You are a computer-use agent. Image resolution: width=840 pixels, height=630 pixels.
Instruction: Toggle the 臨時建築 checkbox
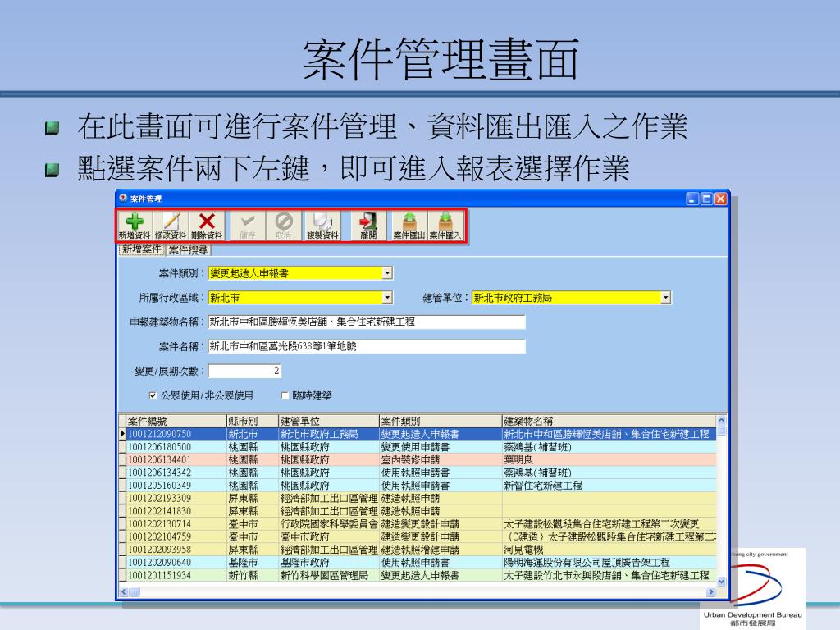pyautogui.click(x=285, y=396)
